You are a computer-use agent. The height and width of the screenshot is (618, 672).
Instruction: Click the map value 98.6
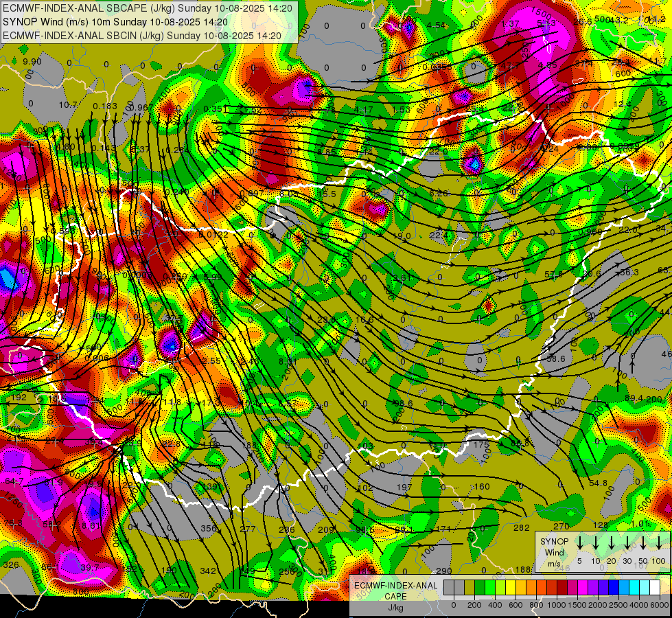pyautogui.click(x=404, y=404)
